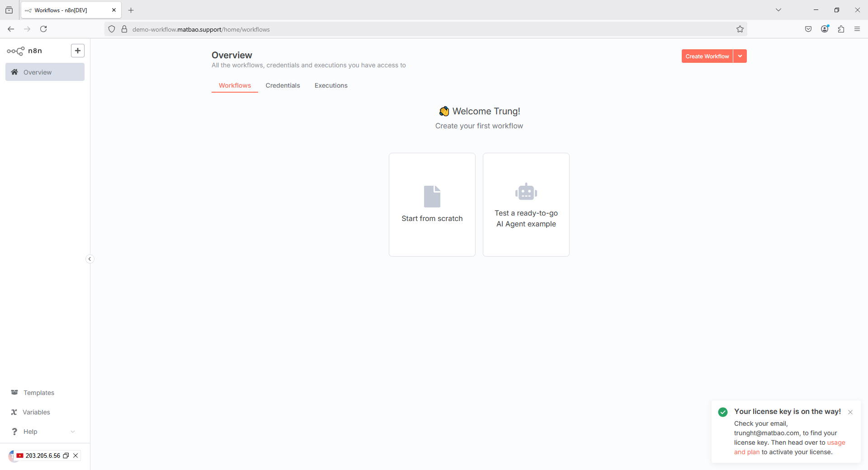Switch to the Credentials tab
868x470 pixels.
pos(283,85)
